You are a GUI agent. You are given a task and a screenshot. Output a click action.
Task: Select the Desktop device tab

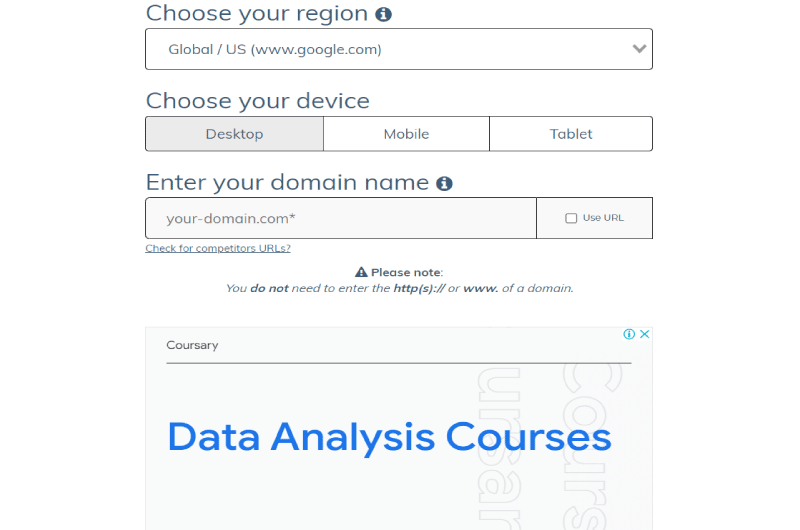[x=235, y=134]
